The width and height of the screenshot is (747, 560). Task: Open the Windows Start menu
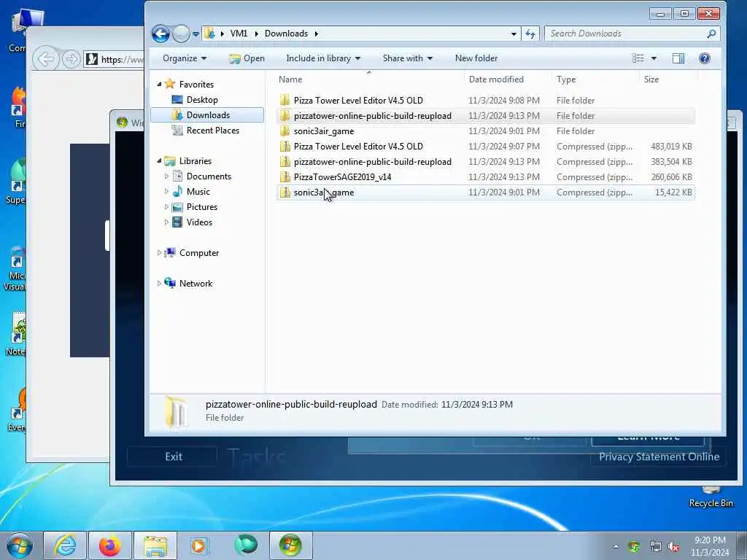(x=20, y=545)
